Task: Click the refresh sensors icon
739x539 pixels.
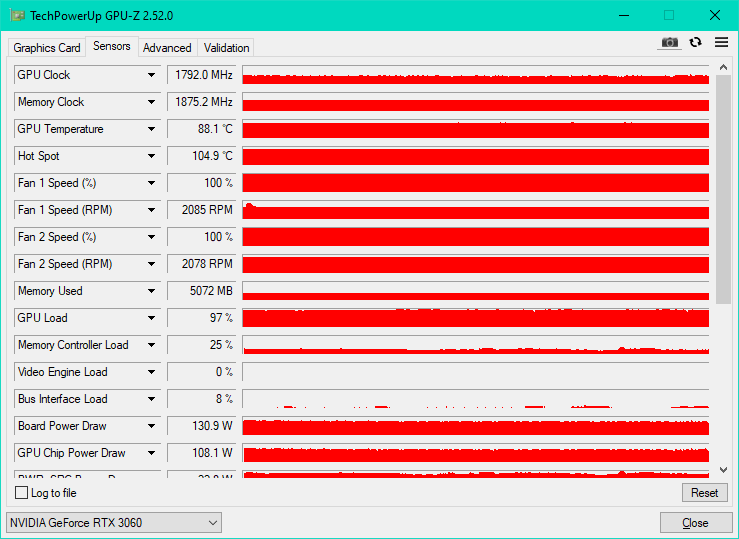Action: pyautogui.click(x=695, y=42)
